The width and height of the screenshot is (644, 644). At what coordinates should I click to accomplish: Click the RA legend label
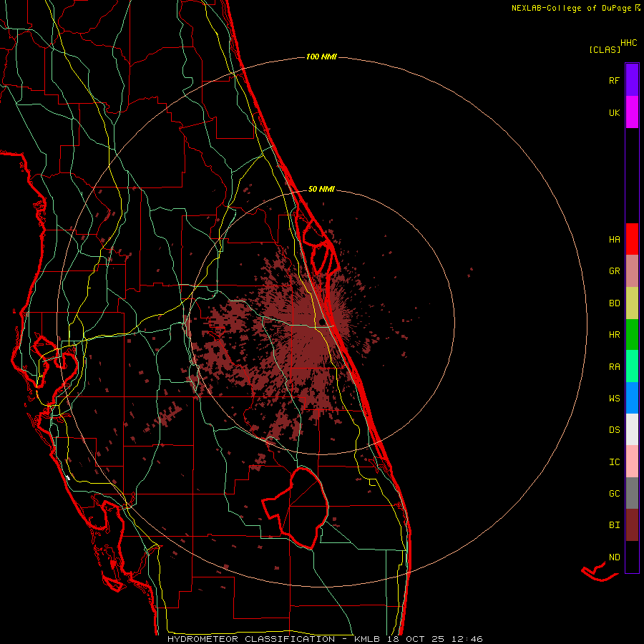(x=614, y=367)
